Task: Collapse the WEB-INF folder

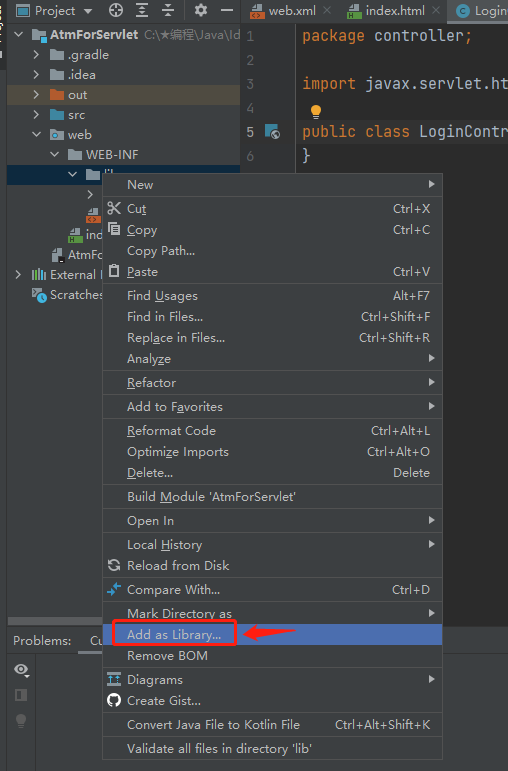Action: pos(55,154)
